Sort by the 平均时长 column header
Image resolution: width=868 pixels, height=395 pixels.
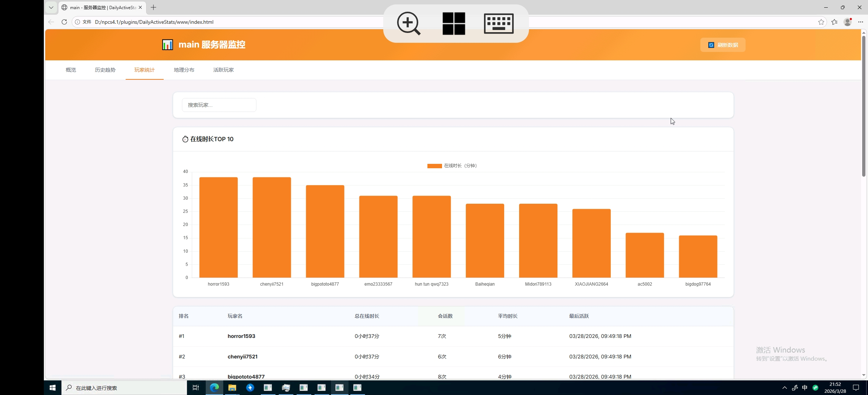[x=508, y=316]
